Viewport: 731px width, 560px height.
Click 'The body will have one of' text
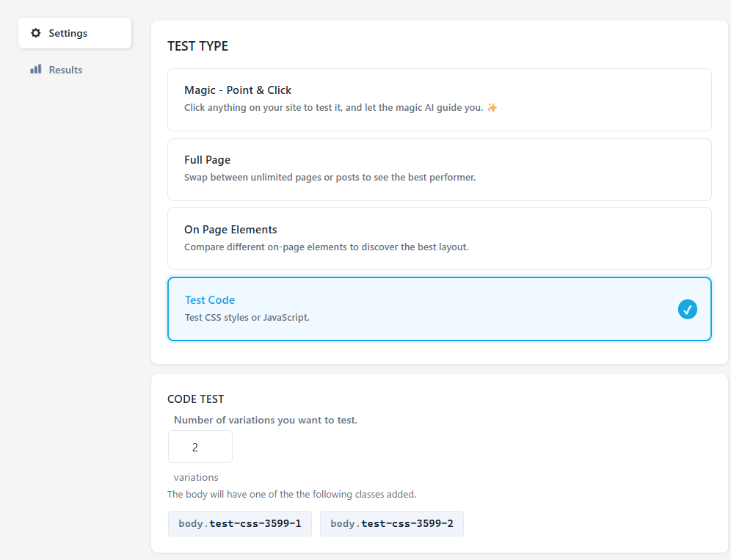[291, 494]
